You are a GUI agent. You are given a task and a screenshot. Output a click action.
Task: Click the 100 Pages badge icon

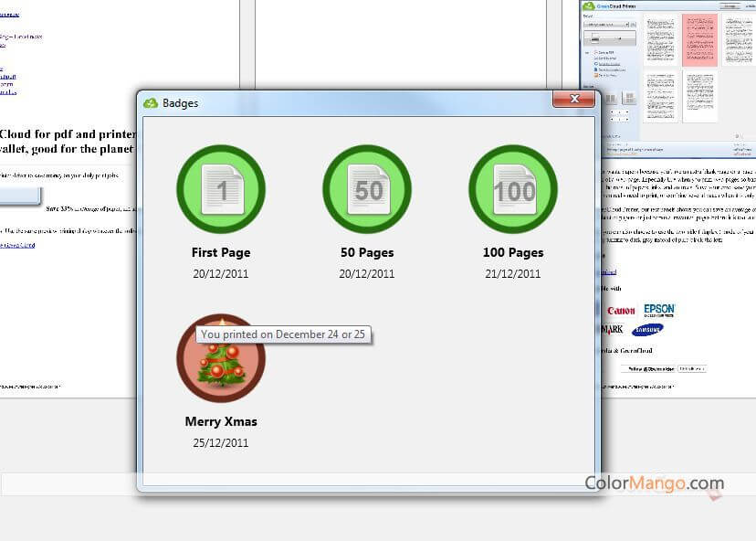[512, 189]
